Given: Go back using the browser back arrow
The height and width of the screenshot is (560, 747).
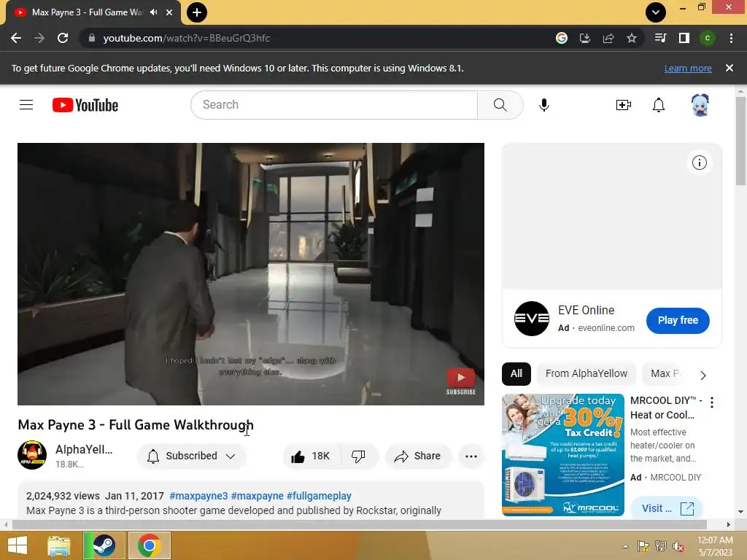Looking at the screenshot, I should (x=16, y=38).
